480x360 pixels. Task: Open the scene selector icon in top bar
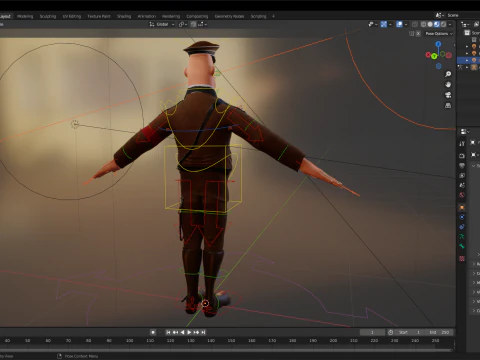point(439,15)
